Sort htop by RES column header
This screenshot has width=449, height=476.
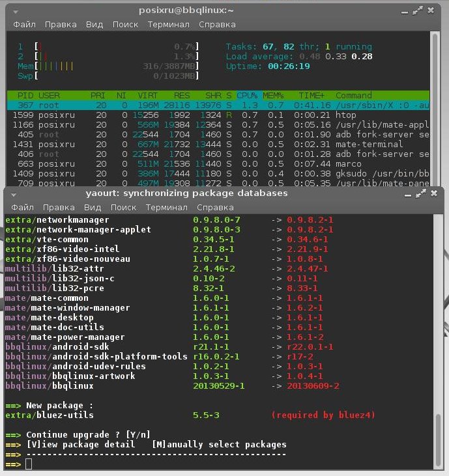click(182, 96)
